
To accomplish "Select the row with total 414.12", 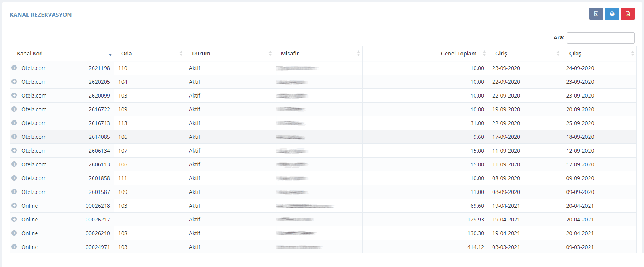I will pos(323,247).
